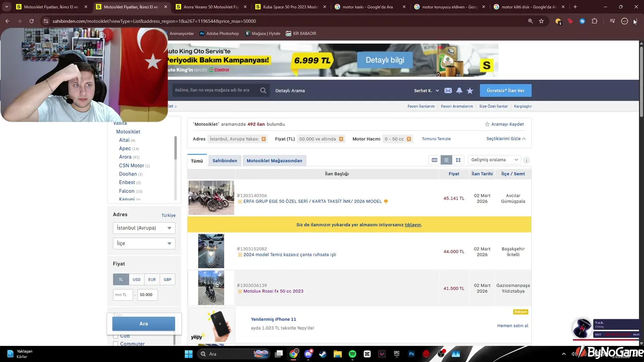Open the İstanbul (Avrupa) city dropdown
Viewport: 644px width, 362px height.
pyautogui.click(x=144, y=228)
